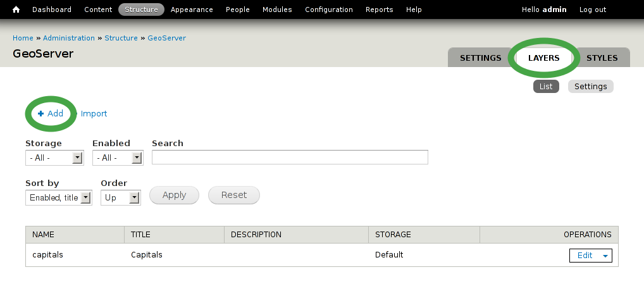Open the Modules menu item
This screenshot has height=291, width=644.
point(277,9)
